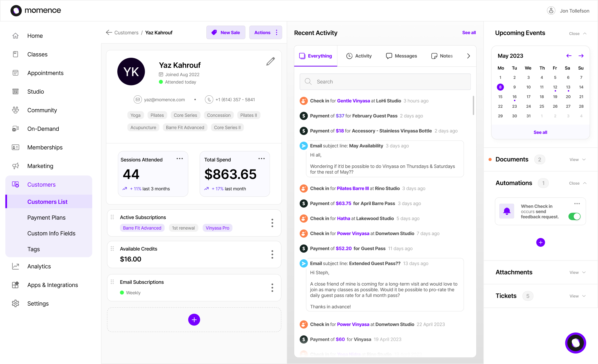Collapse the Automations section
Screen dimensions: 598x364
(578, 183)
